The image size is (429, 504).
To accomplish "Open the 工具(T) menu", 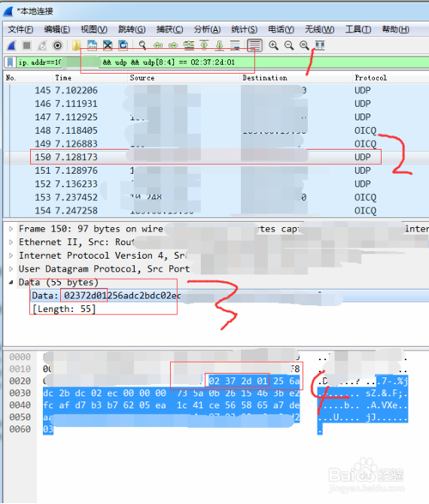I will click(358, 29).
